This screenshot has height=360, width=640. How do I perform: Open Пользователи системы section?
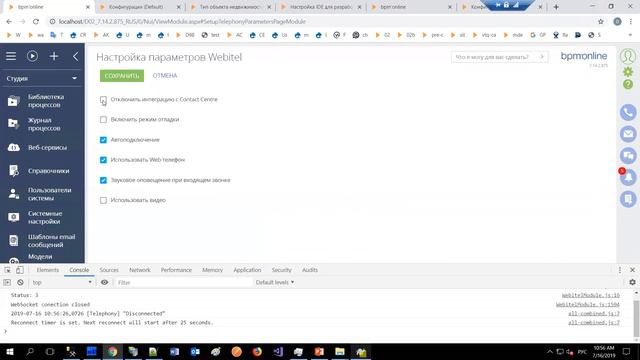pyautogui.click(x=42, y=194)
